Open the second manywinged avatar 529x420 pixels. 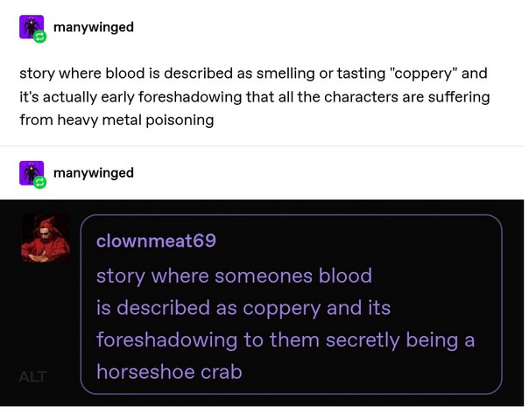click(32, 173)
